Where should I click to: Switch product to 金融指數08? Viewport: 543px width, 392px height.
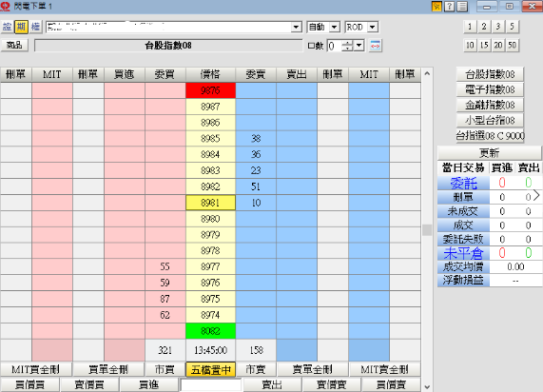[x=490, y=105]
